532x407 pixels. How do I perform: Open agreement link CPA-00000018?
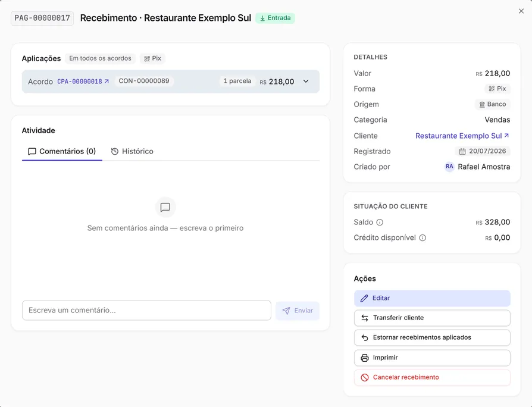coord(83,82)
